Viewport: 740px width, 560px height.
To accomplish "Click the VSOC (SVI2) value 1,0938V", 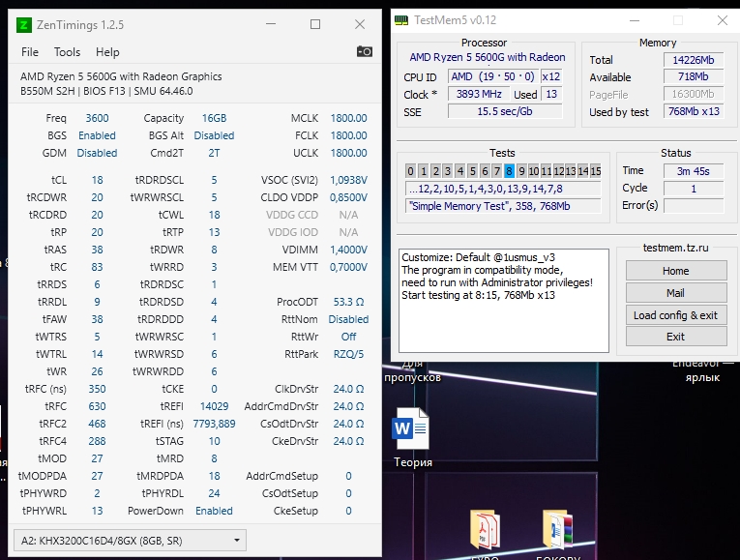I will [x=348, y=180].
